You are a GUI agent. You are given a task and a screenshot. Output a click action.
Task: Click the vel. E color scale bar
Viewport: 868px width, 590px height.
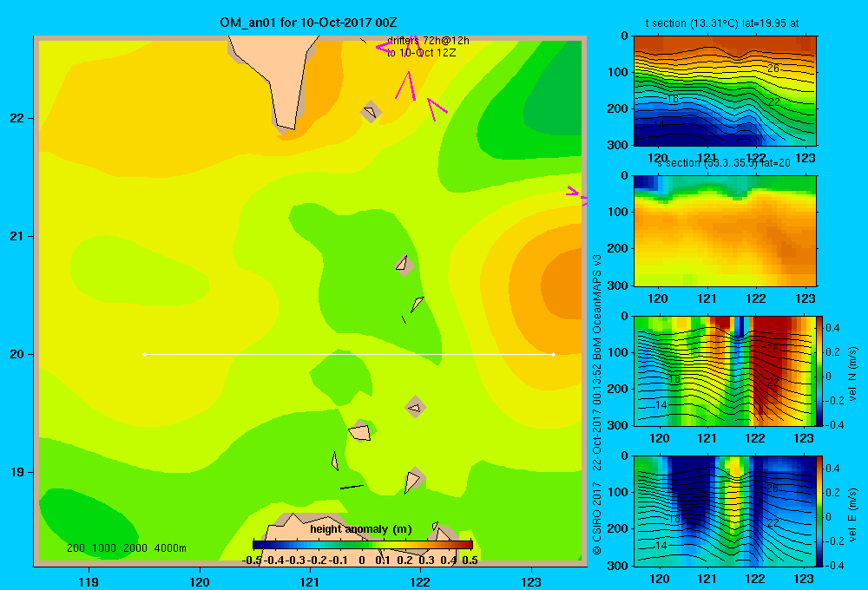[820, 510]
